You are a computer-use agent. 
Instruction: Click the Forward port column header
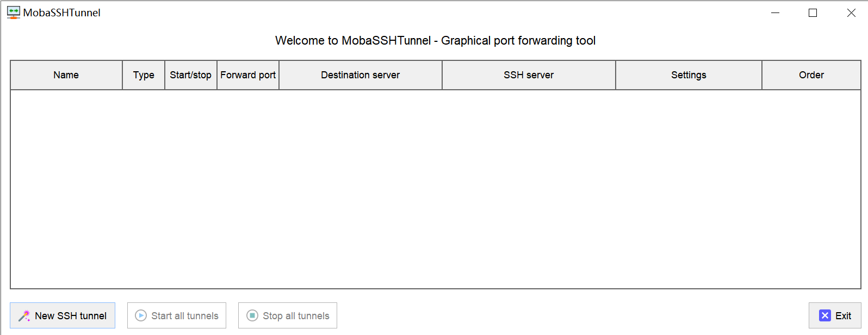click(x=248, y=75)
